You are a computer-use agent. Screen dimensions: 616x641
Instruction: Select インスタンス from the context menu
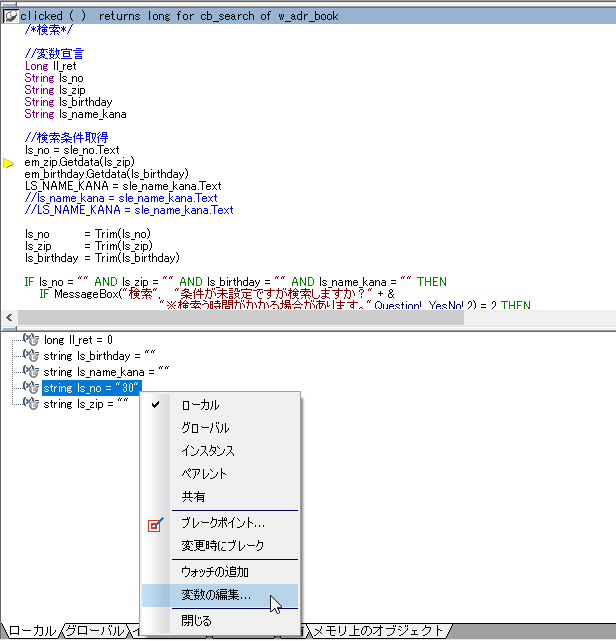coord(208,451)
